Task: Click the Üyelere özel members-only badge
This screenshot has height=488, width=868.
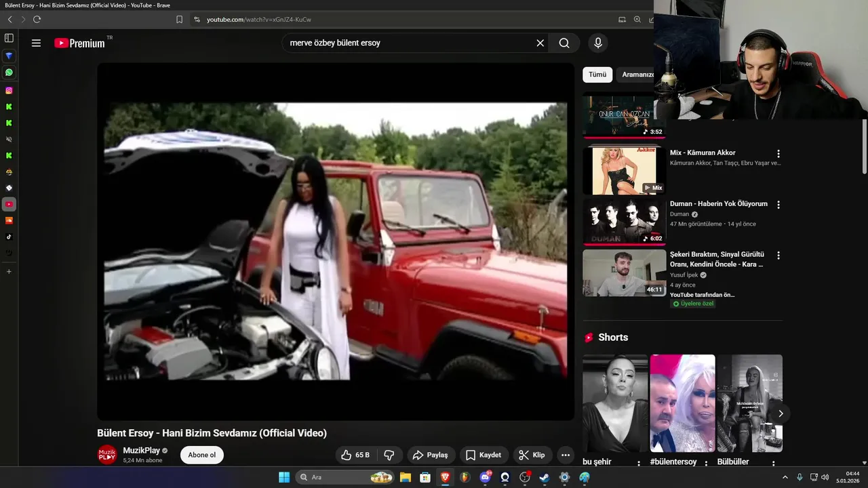Action: (x=693, y=304)
